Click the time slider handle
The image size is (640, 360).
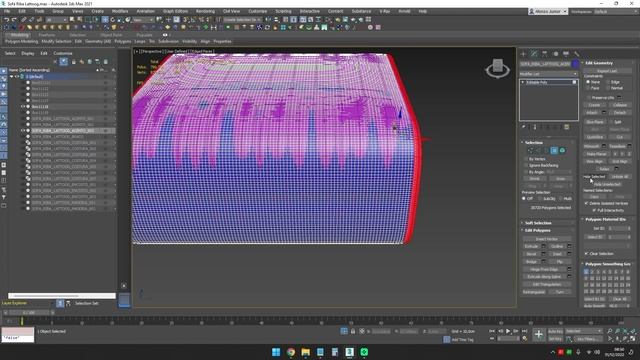pyautogui.click(x=29, y=312)
